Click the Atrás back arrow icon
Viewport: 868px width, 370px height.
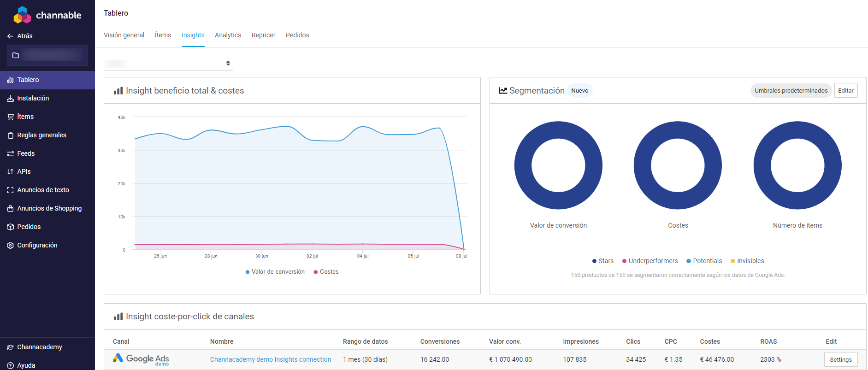pyautogui.click(x=10, y=36)
